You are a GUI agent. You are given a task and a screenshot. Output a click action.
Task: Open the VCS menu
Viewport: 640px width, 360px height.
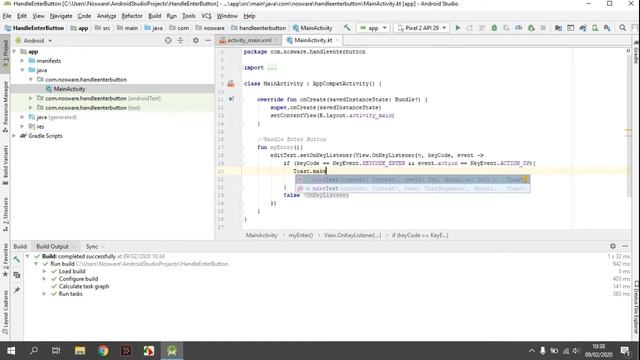pyautogui.click(x=206, y=16)
